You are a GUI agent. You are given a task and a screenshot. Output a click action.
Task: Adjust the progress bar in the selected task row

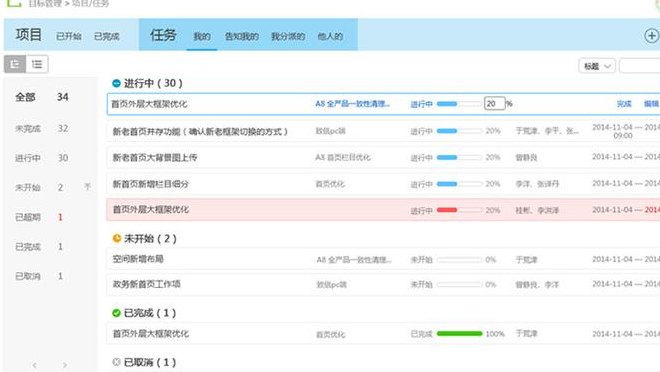(x=459, y=104)
